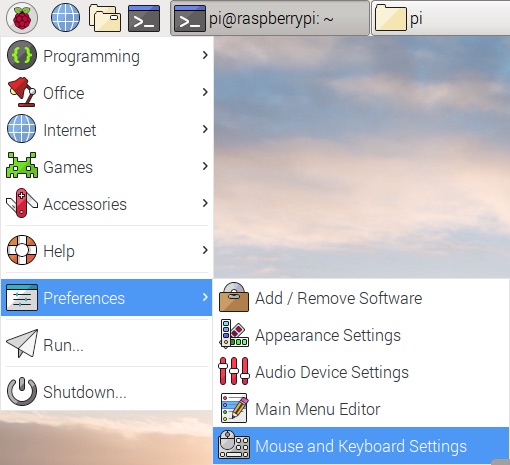Click the Games space invader icon
Image resolution: width=510 pixels, height=465 pixels.
[x=22, y=165]
